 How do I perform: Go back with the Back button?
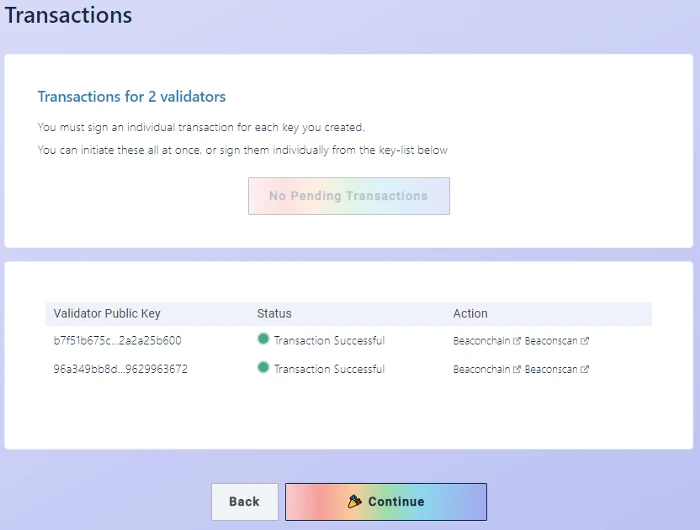[245, 501]
